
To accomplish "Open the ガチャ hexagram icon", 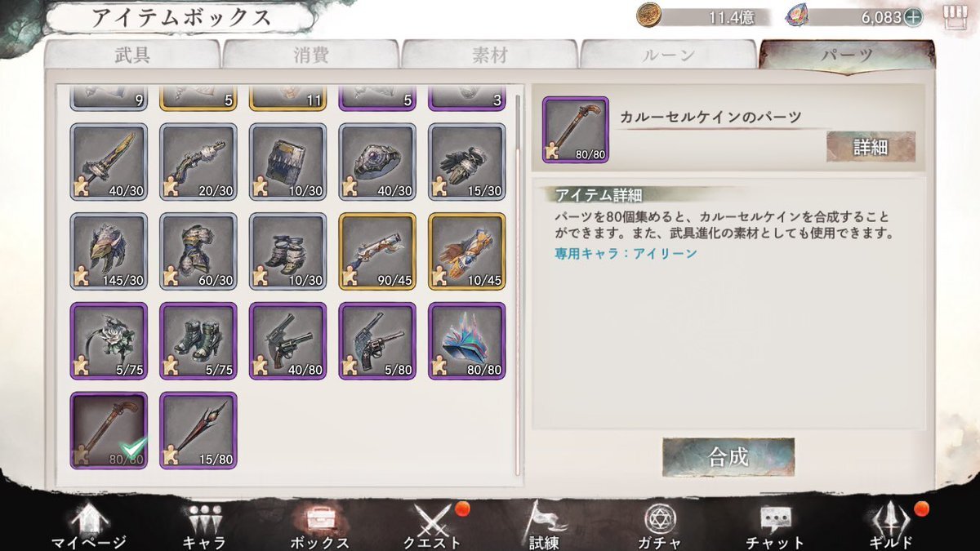I will tap(660, 520).
